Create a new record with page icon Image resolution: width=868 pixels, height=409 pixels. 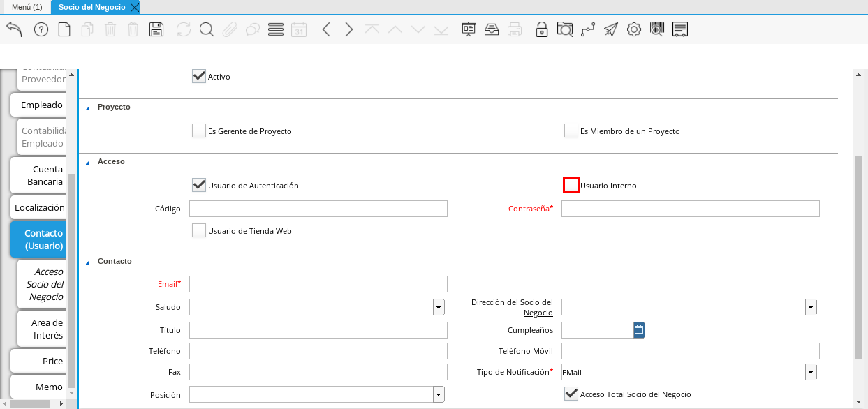[64, 29]
